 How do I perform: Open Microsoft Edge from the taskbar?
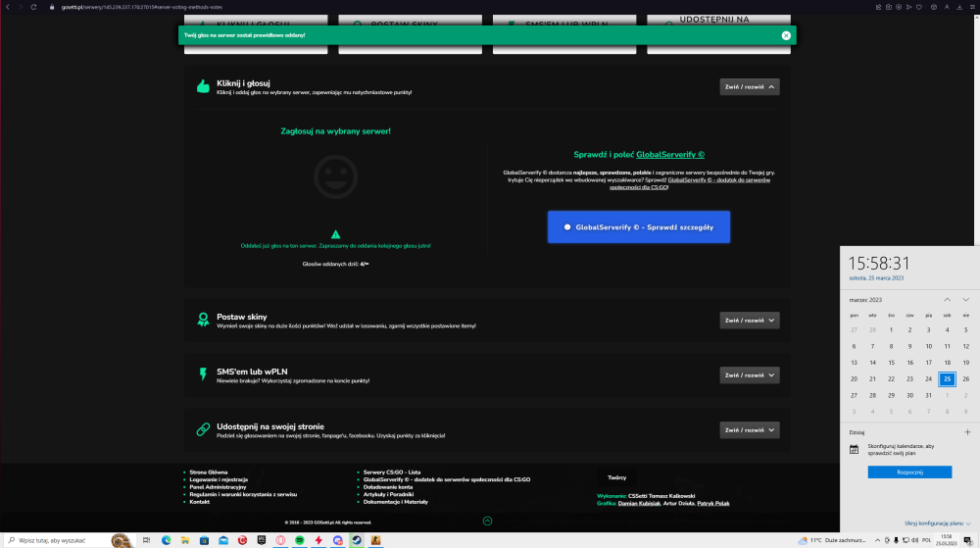pyautogui.click(x=167, y=540)
